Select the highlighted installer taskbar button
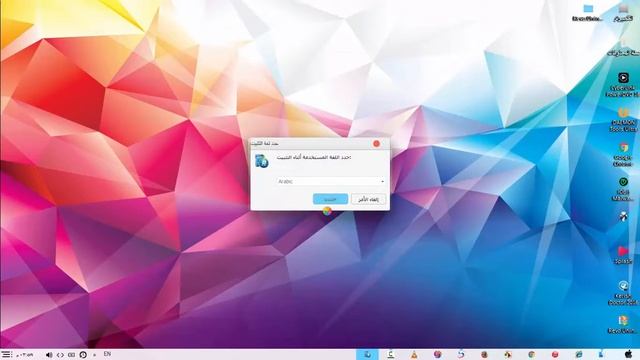 tap(367, 354)
